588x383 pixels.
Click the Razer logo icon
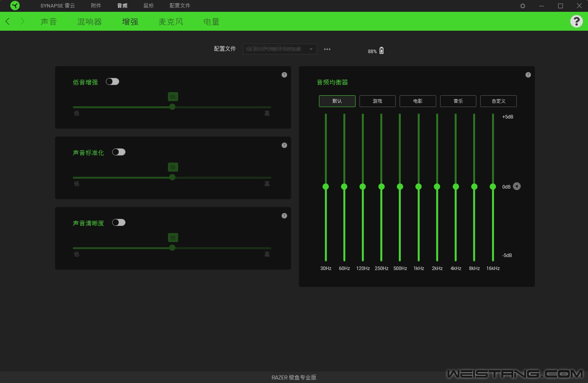click(x=15, y=6)
